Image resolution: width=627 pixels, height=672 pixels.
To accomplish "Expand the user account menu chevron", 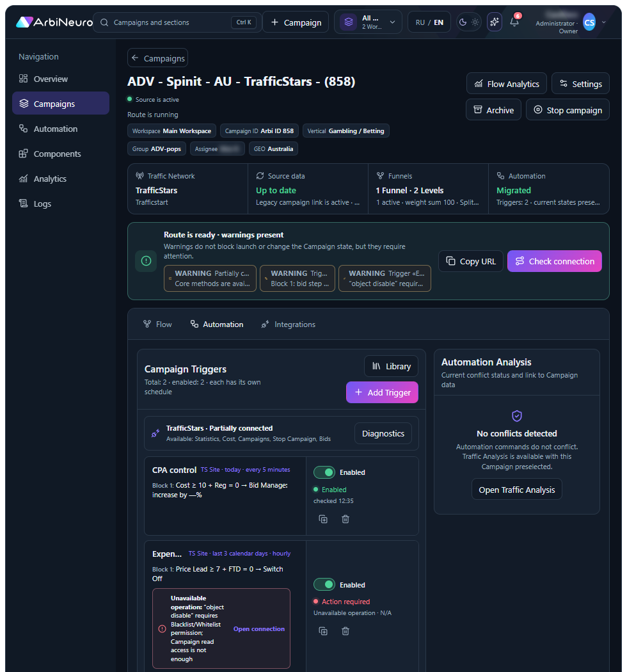I will point(604,22).
